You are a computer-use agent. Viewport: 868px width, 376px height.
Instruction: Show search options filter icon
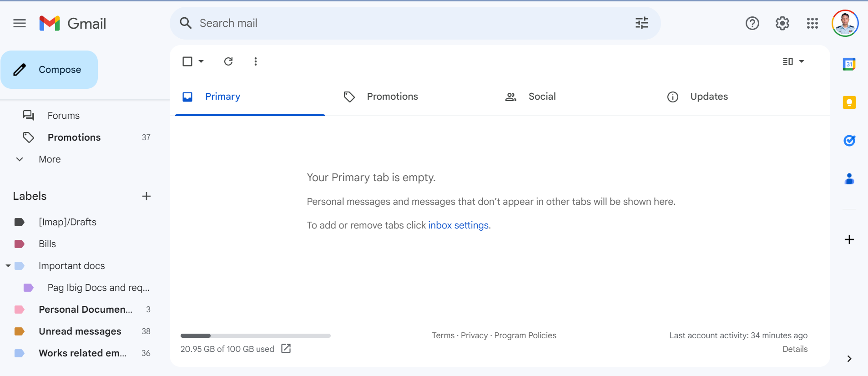pyautogui.click(x=641, y=23)
